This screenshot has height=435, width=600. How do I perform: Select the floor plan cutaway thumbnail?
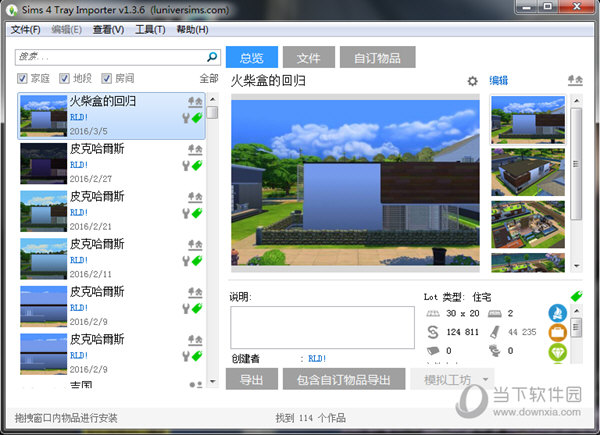pos(528,225)
